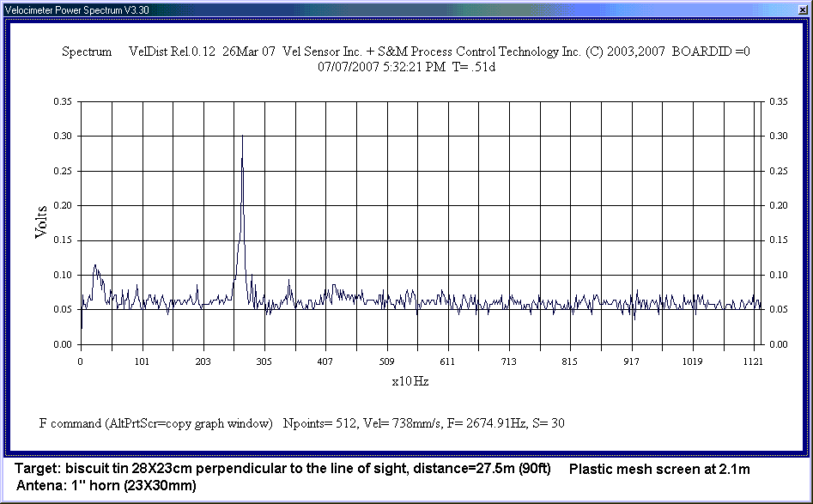Click the BOARDID =0 text
This screenshot has width=813, height=504.
(x=711, y=52)
